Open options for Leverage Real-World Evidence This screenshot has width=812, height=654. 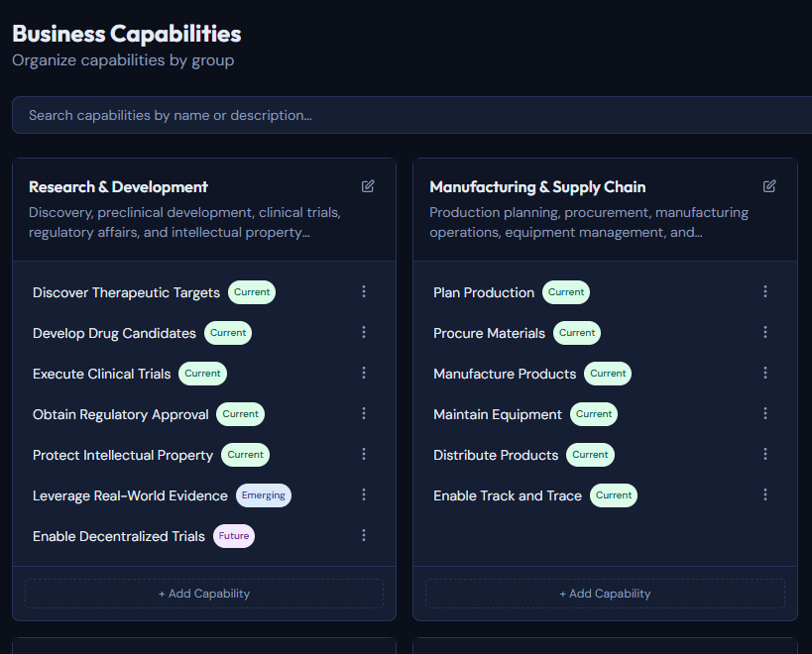(x=364, y=494)
